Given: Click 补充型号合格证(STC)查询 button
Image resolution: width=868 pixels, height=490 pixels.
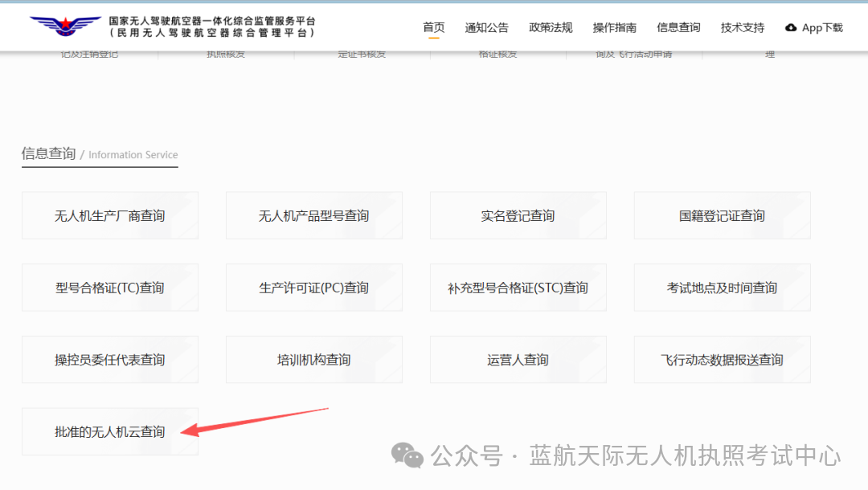Looking at the screenshot, I should pos(518,288).
